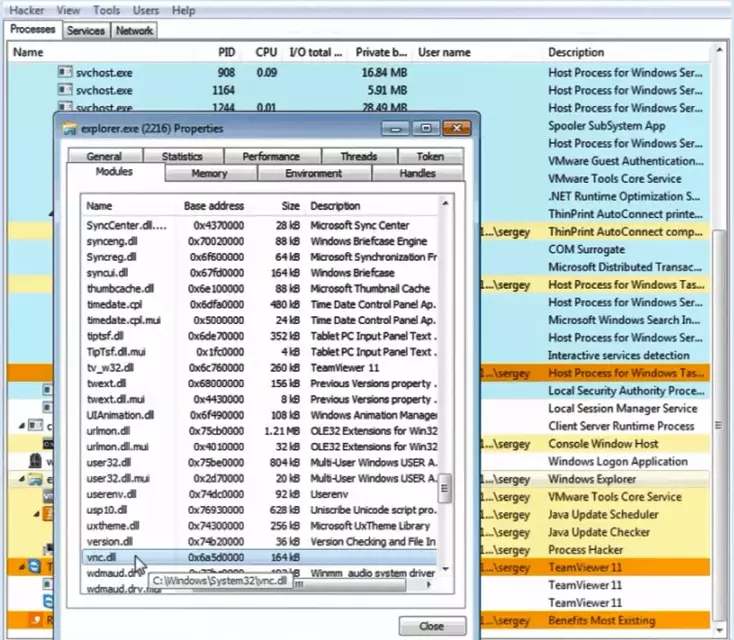The height and width of the screenshot is (640, 734).
Task: Sort processes by Description column
Action: coord(576,52)
